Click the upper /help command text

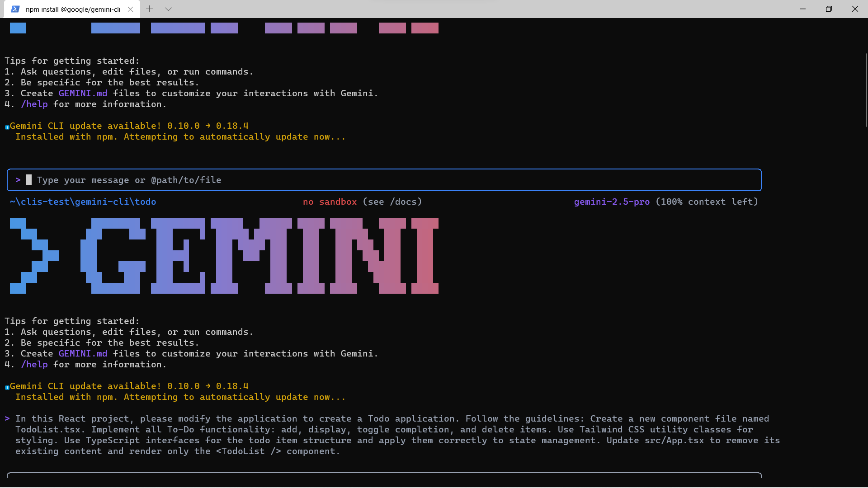tap(34, 104)
